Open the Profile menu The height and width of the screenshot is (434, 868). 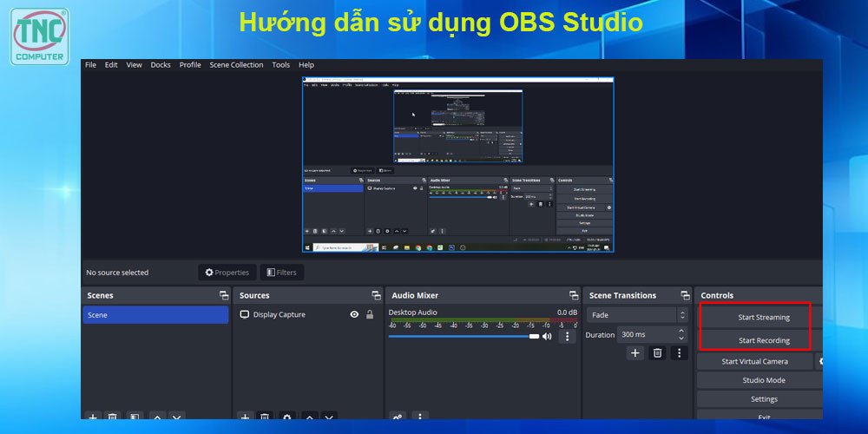point(190,65)
